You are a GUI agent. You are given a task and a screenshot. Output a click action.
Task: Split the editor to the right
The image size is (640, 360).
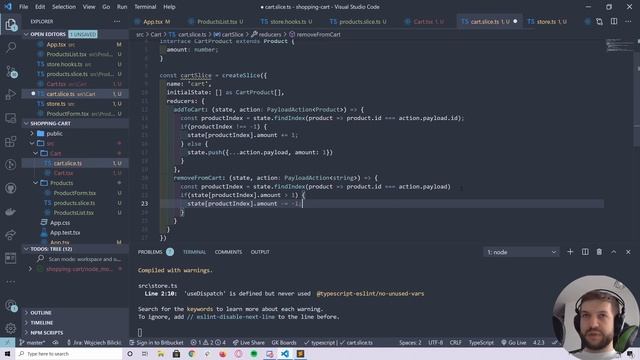[x=614, y=21]
